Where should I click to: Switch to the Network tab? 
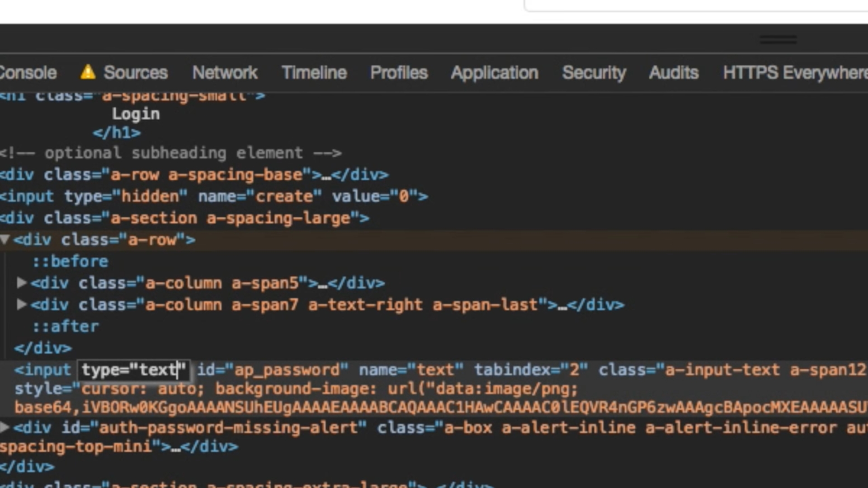pos(225,73)
